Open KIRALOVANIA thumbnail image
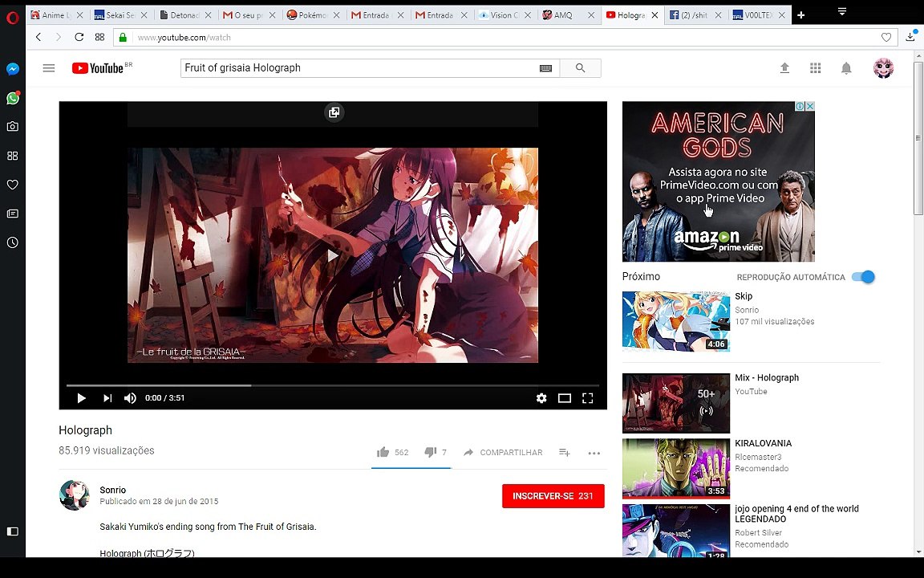924x578 pixels. pos(676,469)
